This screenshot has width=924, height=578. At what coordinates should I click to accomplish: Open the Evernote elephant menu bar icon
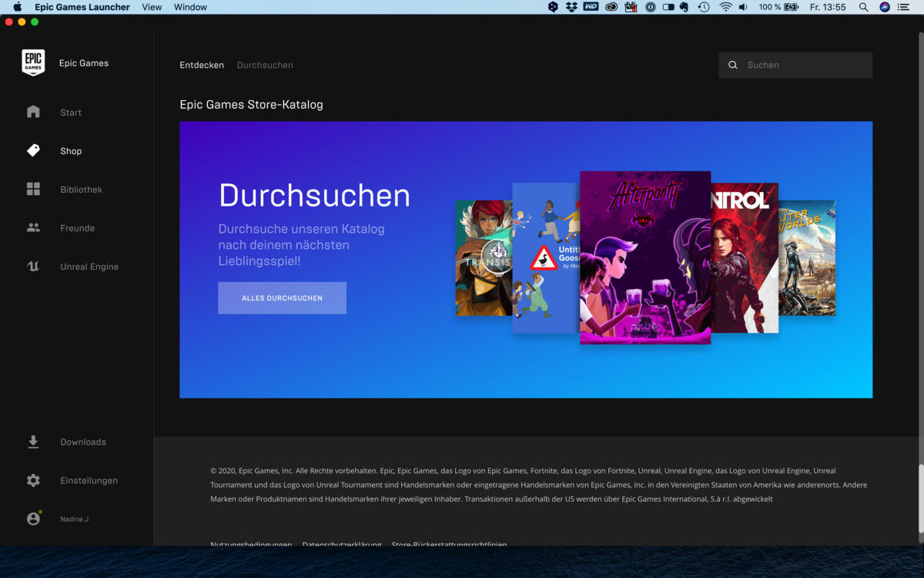click(x=683, y=7)
